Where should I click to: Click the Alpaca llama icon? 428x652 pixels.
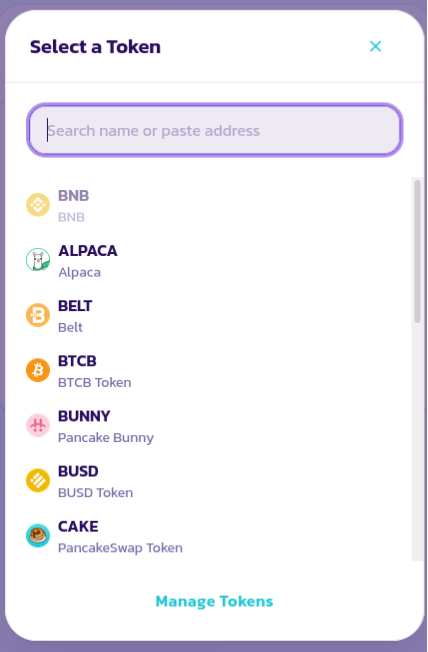click(x=38, y=260)
